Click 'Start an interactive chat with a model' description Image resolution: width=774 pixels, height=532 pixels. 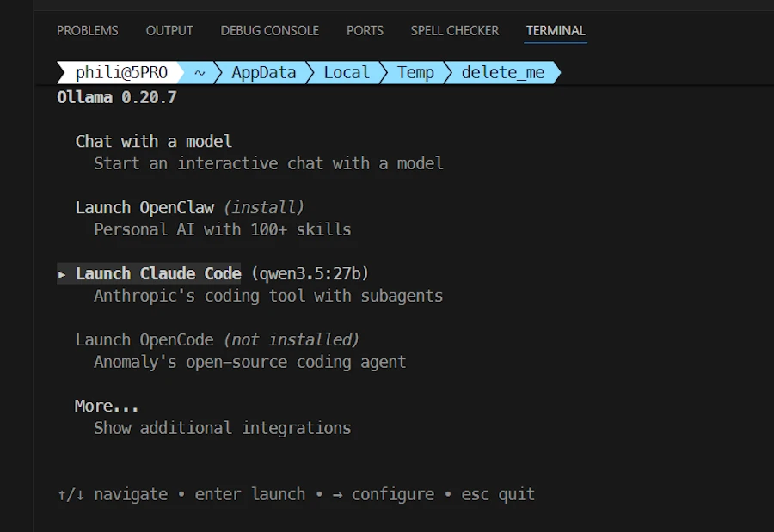[x=268, y=163]
